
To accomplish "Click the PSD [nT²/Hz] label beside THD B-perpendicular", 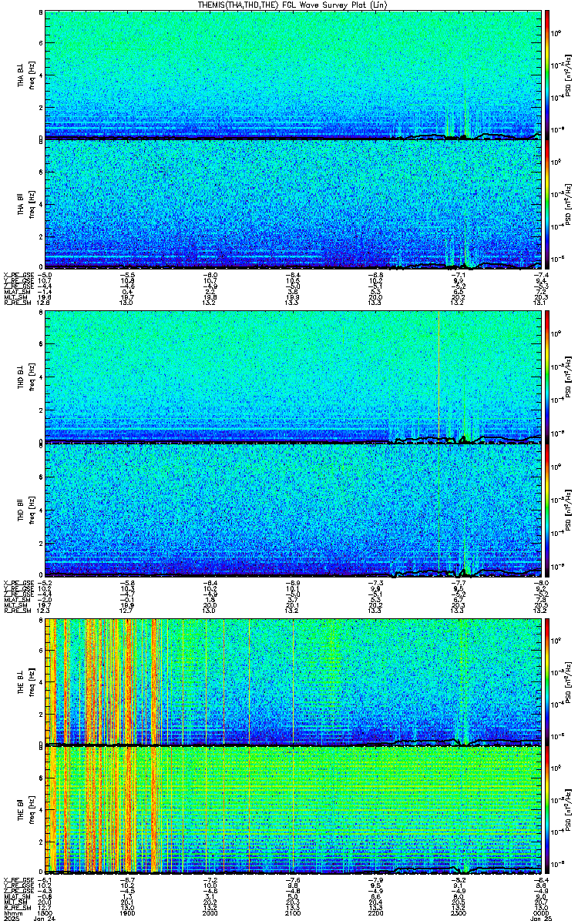I will click(570, 378).
